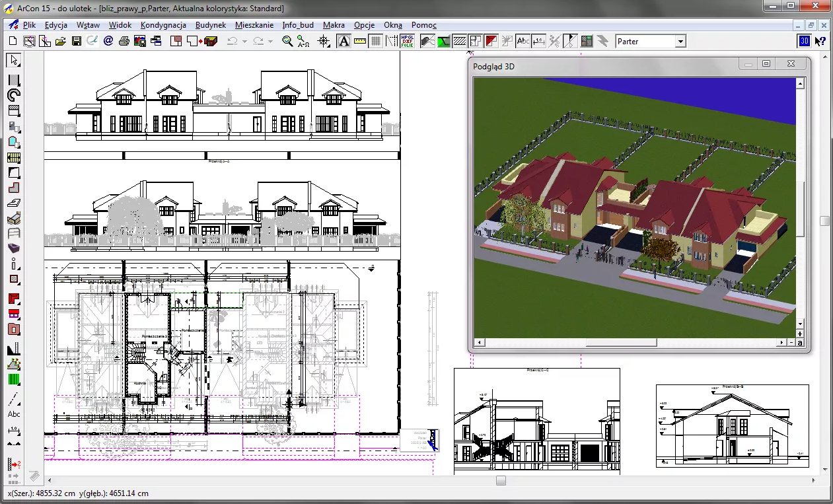Click the main horizontal scrollbar thumb at bottom
Viewport: 833px width, 504px height.
click(x=501, y=481)
